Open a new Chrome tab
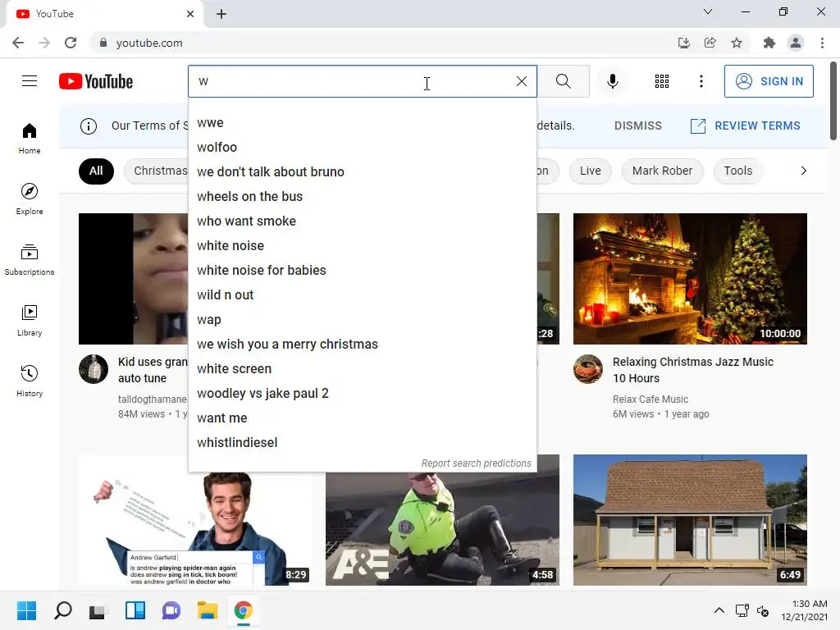Image resolution: width=840 pixels, height=630 pixels. [221, 14]
